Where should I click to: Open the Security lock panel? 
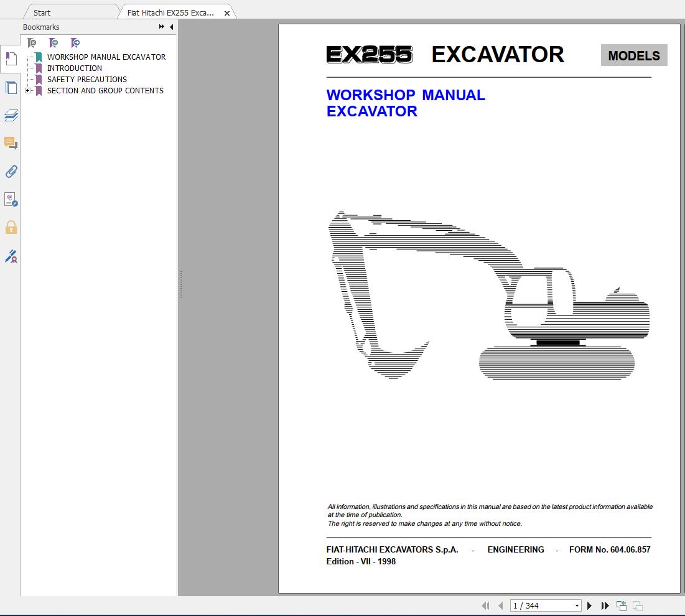(x=11, y=227)
